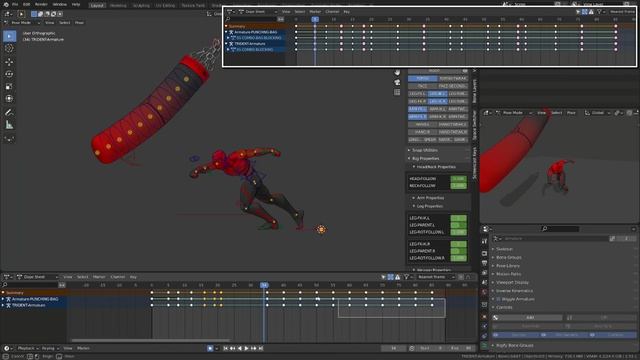Viewport: 640px width, 360px height.
Task: Select the Summary channel row in the lower dope sheet
Action: 33,293
